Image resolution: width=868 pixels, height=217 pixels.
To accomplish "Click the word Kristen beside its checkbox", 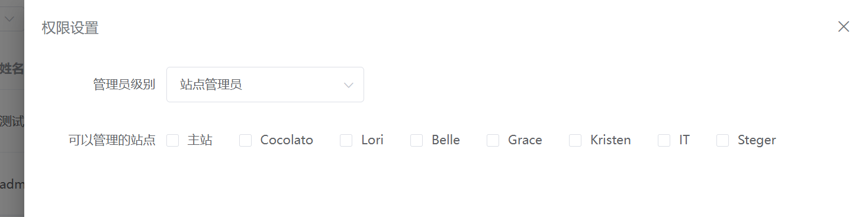I will [610, 140].
